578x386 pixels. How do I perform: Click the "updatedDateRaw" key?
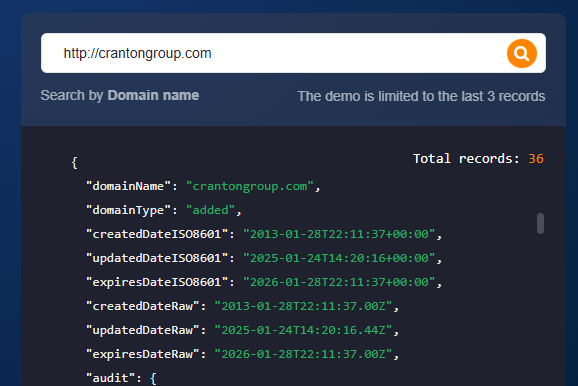[x=142, y=330]
